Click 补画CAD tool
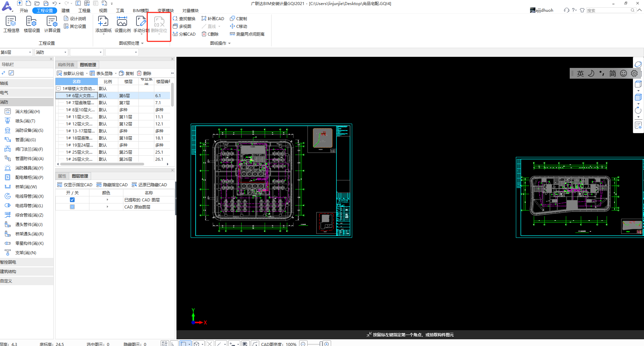Screen dimensions: 644x346 click(213, 18)
